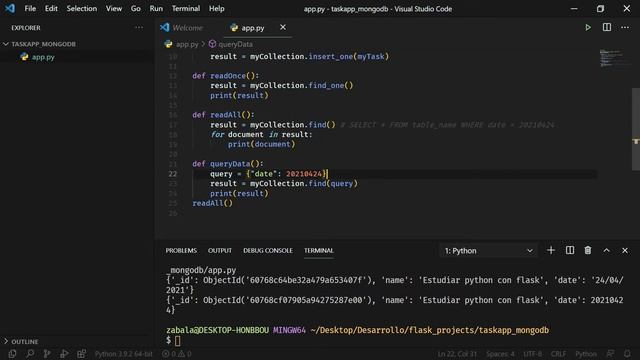Click line number 22 in gutter

pos(173,174)
